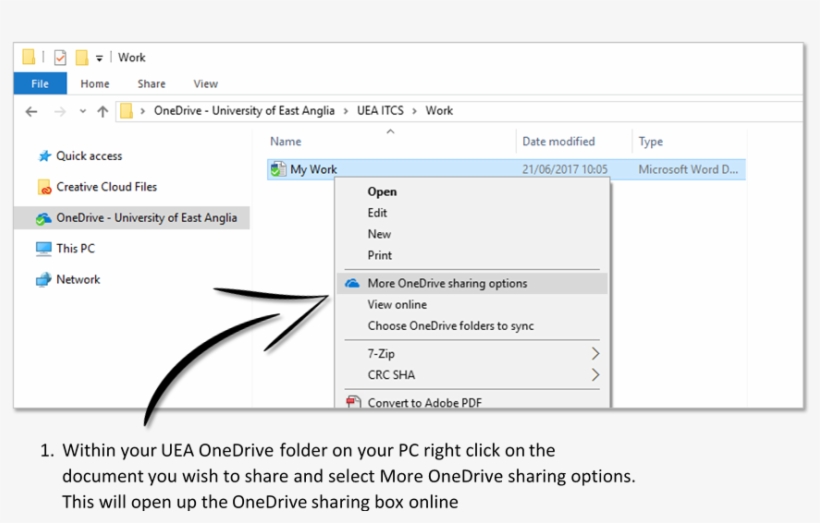
Task: Click the 21/06/2017 10:05 date cell
Action: pos(565,169)
